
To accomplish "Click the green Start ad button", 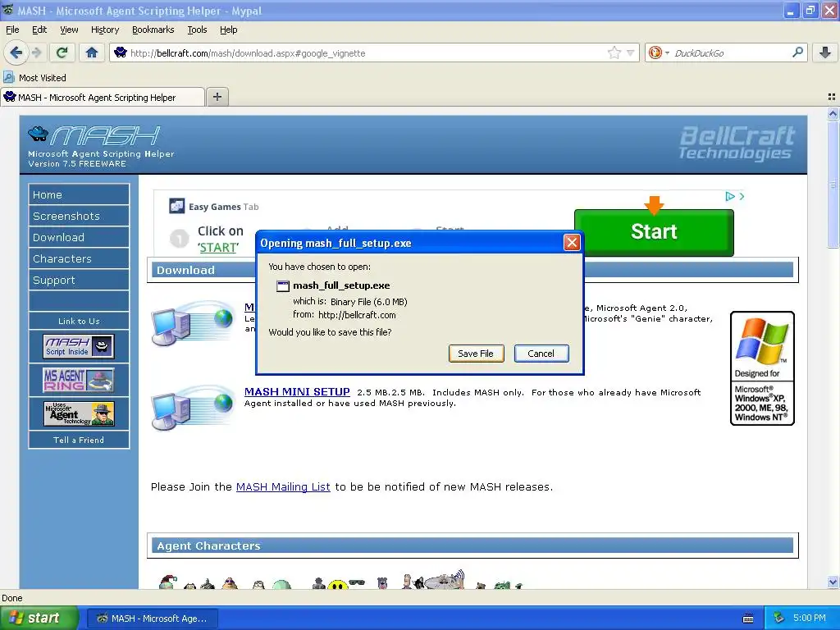I will click(654, 231).
